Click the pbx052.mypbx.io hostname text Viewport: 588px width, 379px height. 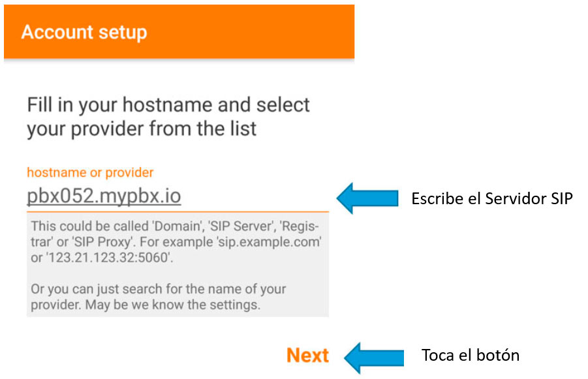(x=104, y=196)
